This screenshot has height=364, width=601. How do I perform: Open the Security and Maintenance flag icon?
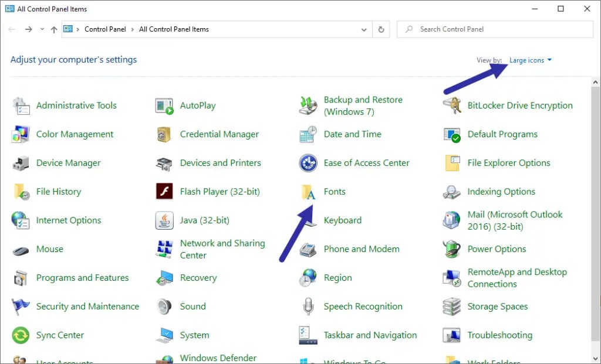(x=21, y=307)
